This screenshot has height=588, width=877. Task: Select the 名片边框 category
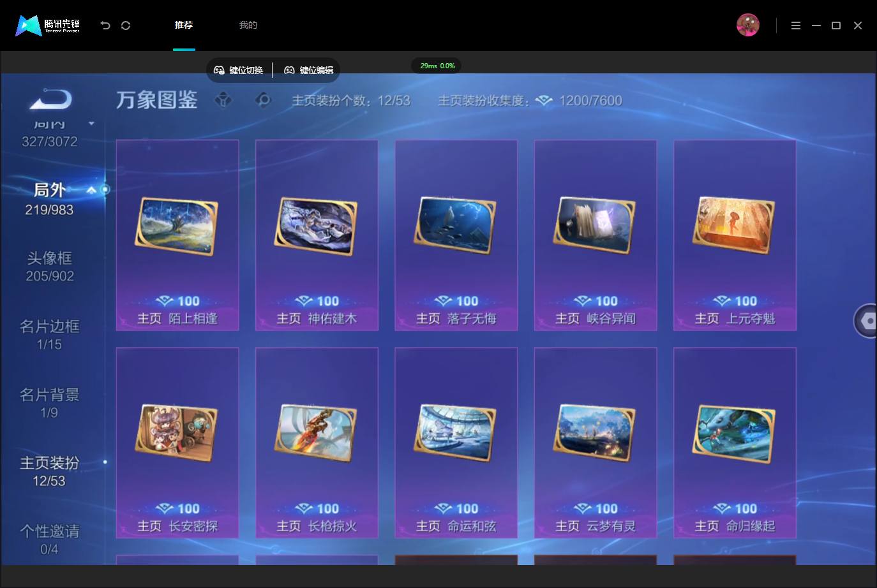pyautogui.click(x=50, y=335)
